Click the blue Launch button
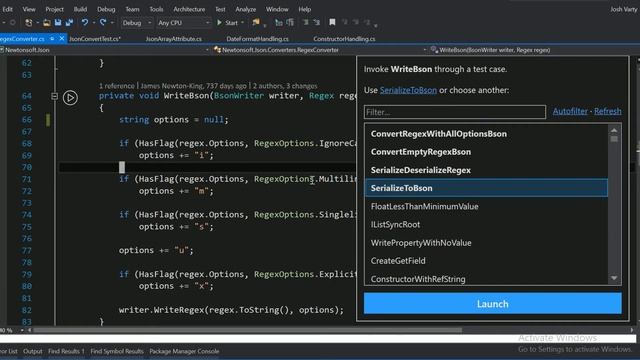This screenshot has width=640, height=360. [493, 304]
